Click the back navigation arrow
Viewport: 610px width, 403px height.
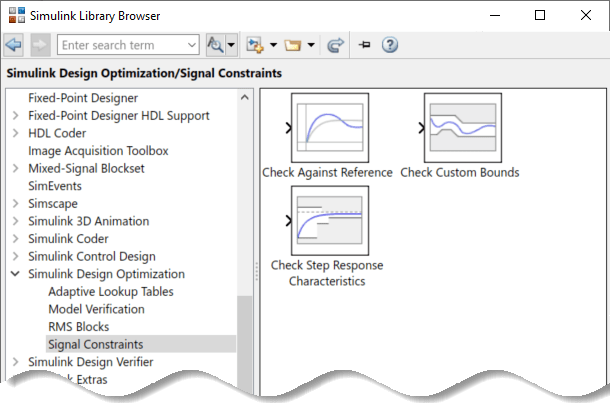[x=14, y=45]
